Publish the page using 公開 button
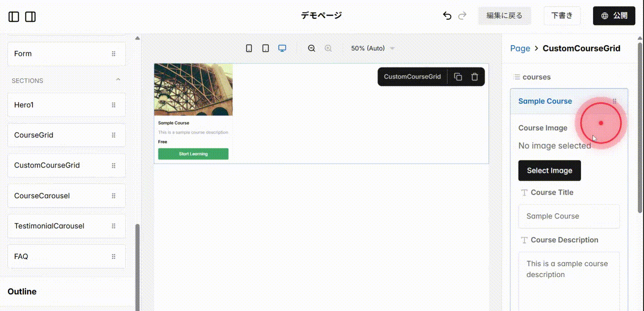The height and width of the screenshot is (311, 644). pyautogui.click(x=614, y=15)
